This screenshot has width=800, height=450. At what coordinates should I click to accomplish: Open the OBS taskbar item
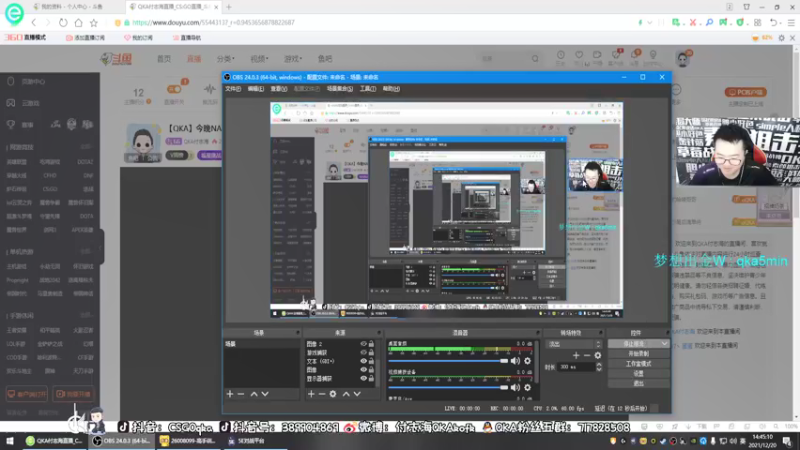(x=121, y=441)
